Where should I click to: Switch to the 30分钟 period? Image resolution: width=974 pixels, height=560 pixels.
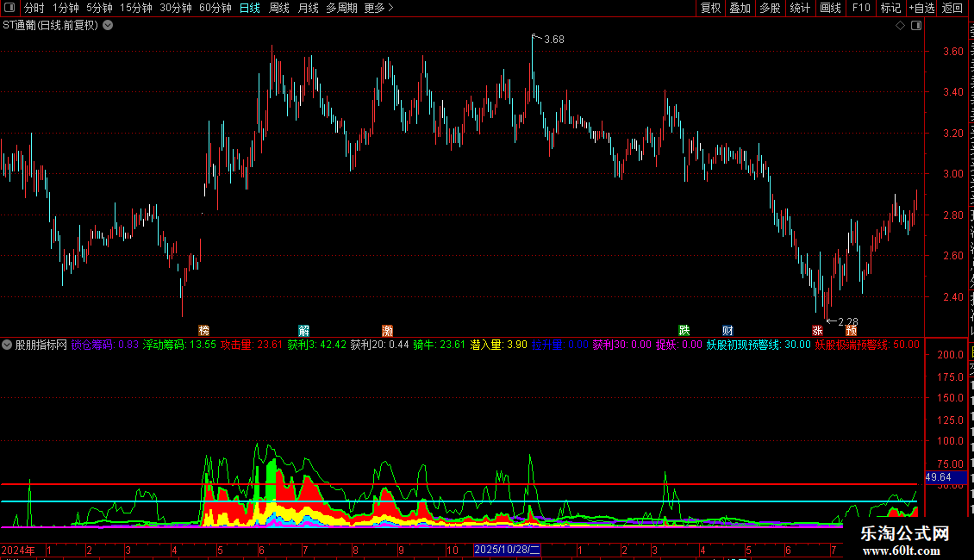175,8
